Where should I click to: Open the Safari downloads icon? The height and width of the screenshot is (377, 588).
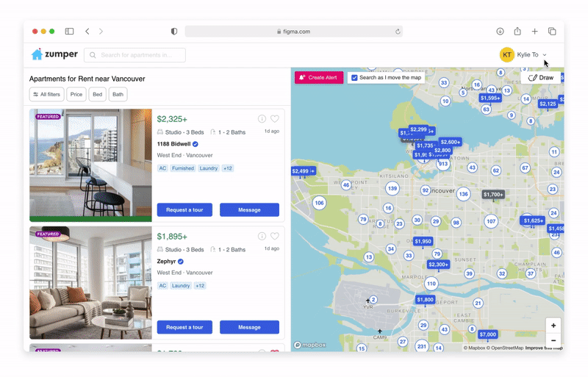coord(500,32)
